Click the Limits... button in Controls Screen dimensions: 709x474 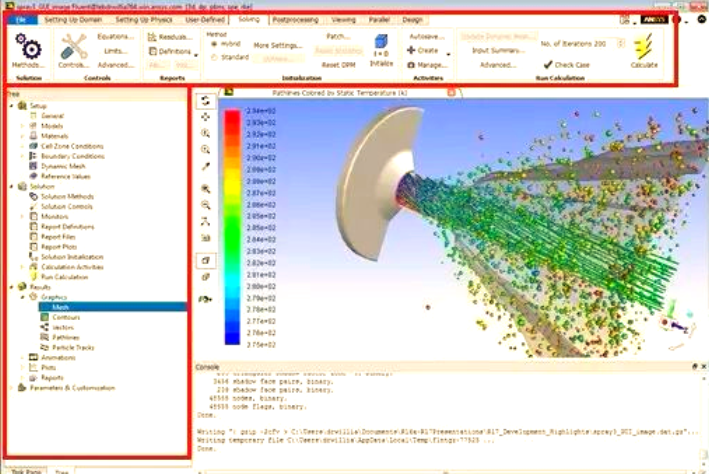pos(115,51)
